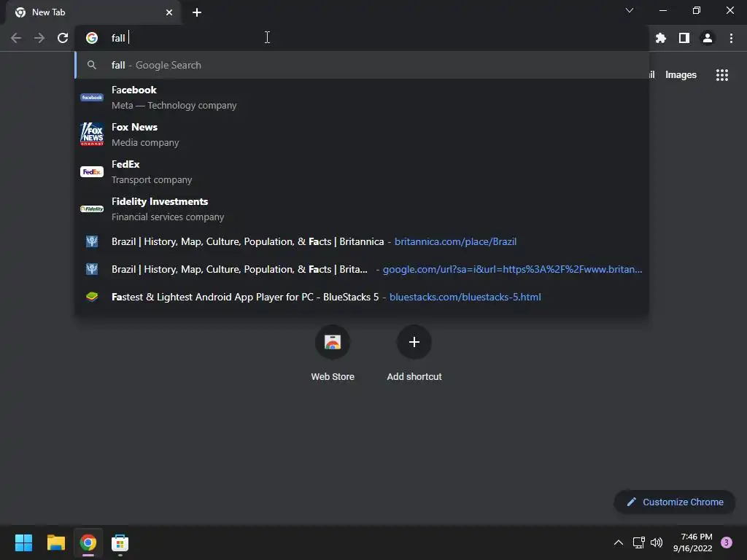Open the Extensions puzzle icon
Image resolution: width=747 pixels, height=560 pixels.
pos(661,38)
